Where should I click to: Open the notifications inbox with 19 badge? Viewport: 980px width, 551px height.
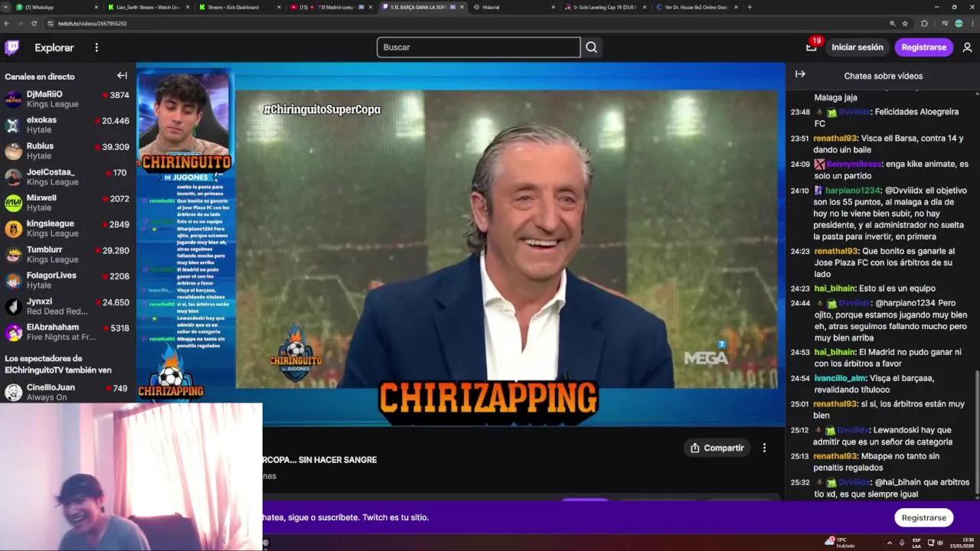pos(812,47)
